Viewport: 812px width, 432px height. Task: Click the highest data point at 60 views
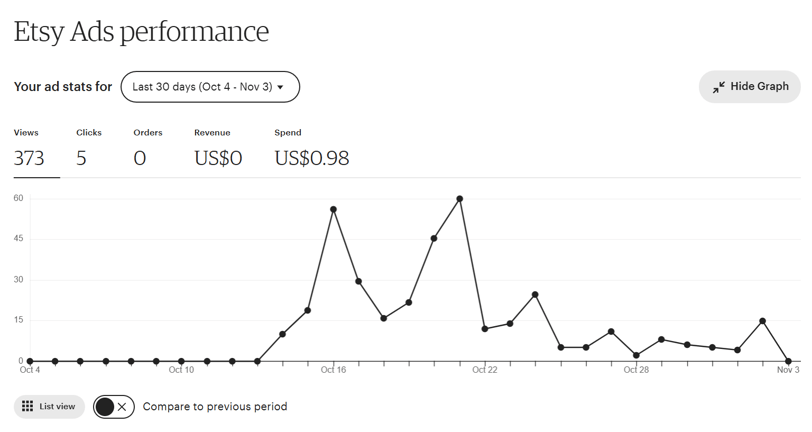pos(460,198)
